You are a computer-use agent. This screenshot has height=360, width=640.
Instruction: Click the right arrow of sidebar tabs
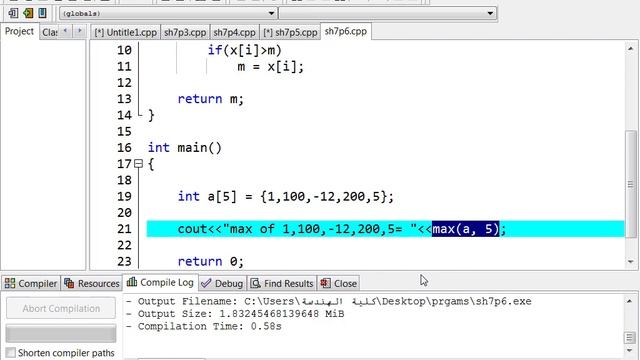pyautogui.click(x=80, y=31)
